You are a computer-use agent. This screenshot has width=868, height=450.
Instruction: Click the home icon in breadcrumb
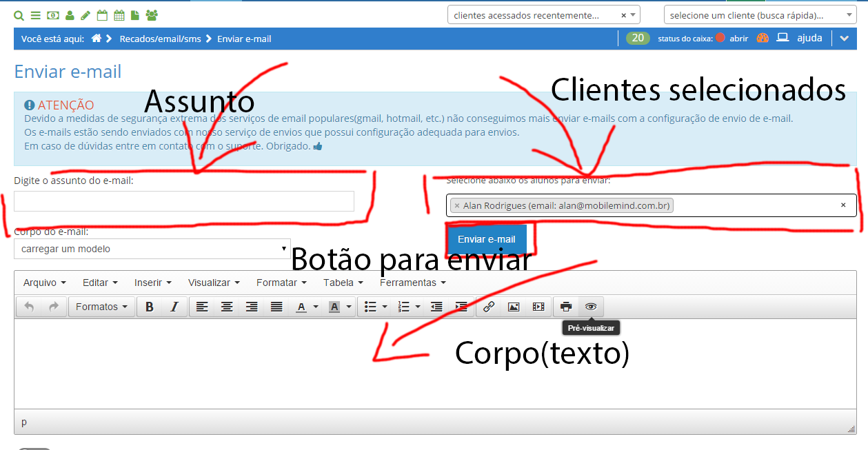[x=97, y=39]
